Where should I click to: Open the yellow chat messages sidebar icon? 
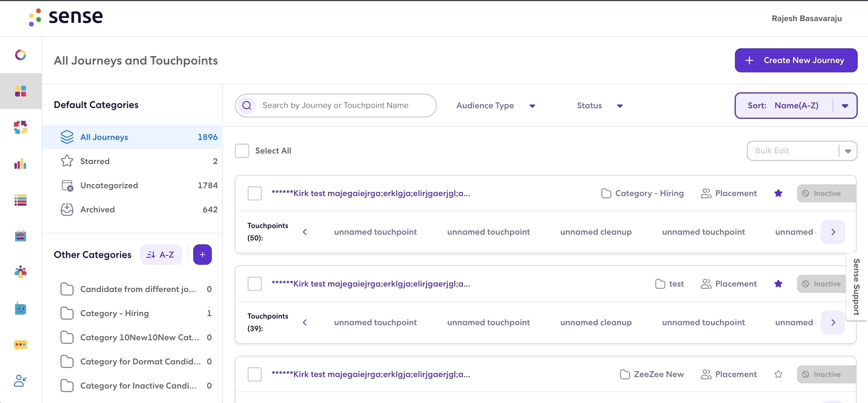coord(21,345)
